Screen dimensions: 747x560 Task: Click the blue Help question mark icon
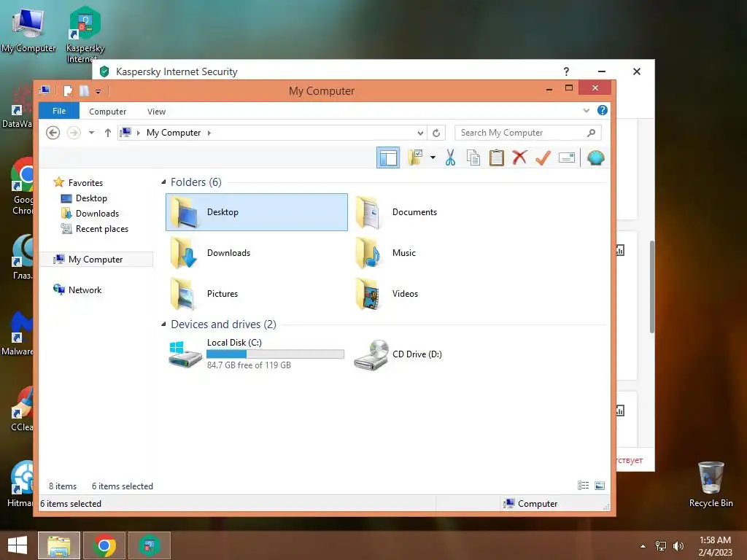(x=602, y=111)
